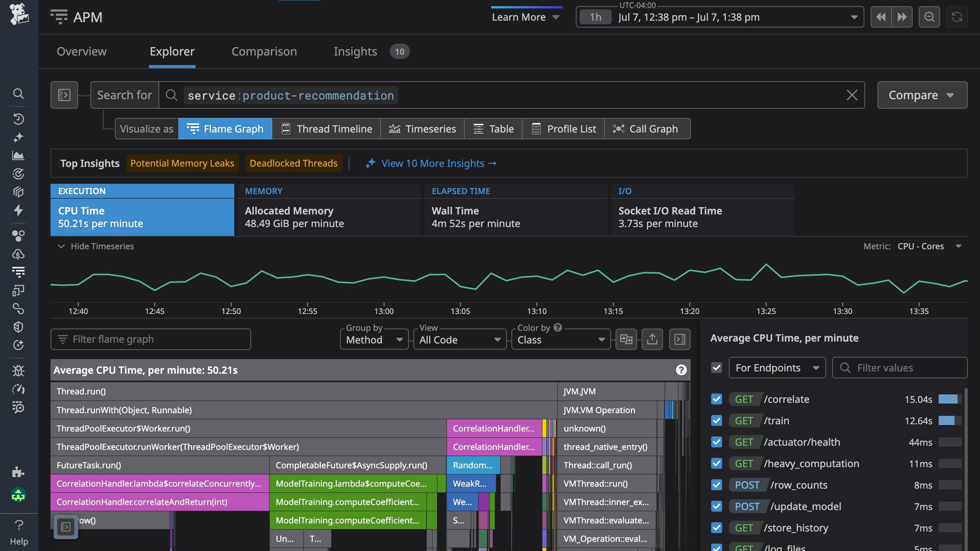Click the zoom-out magnifier icon near the time range

point(929,17)
